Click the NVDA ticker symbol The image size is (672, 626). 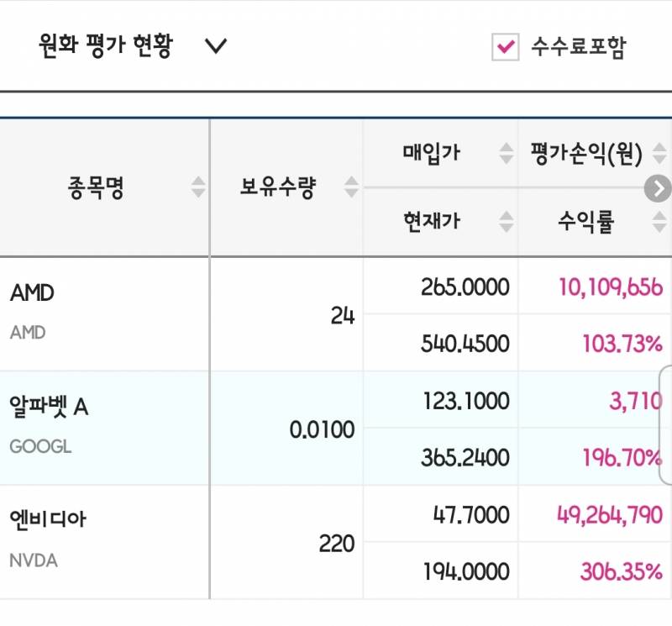coord(34,560)
